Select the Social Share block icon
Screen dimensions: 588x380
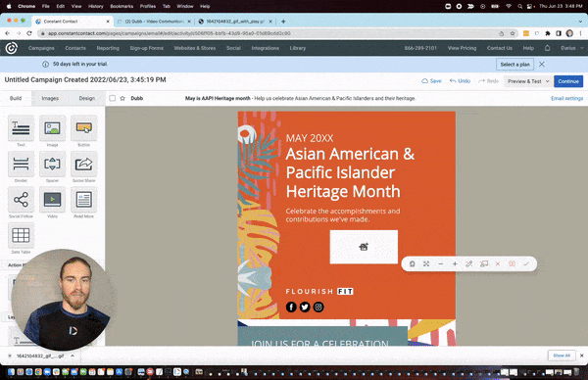coord(83,164)
